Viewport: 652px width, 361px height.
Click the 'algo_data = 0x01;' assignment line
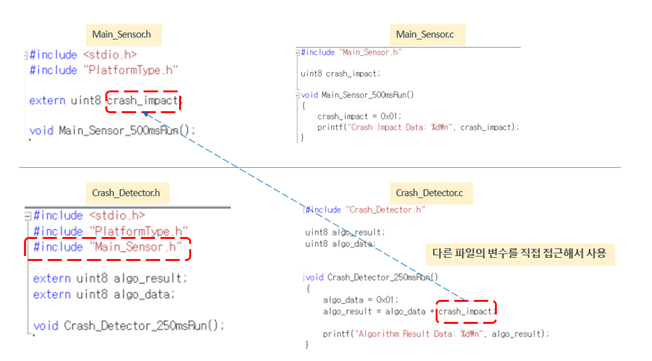(361, 300)
